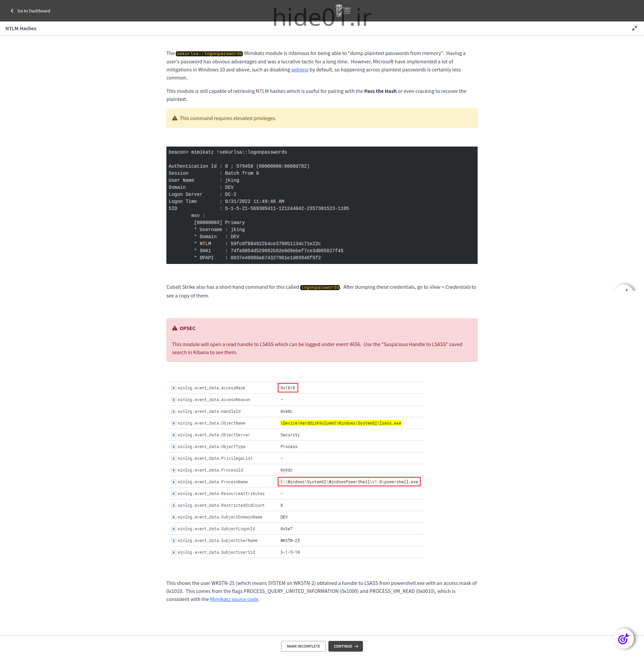
Task: Click the k icon beside ProcessId field
Action: click(x=173, y=470)
